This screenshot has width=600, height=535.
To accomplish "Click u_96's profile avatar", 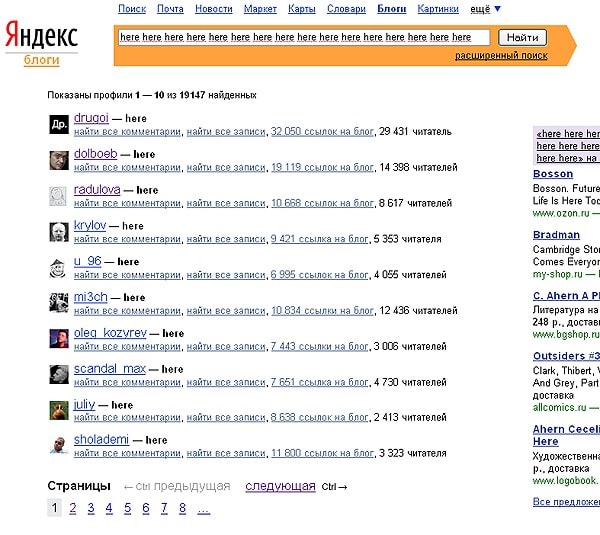I will [59, 268].
